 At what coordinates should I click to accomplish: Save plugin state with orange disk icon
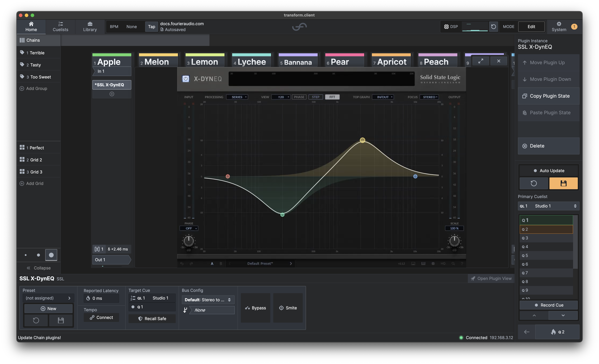coord(563,183)
